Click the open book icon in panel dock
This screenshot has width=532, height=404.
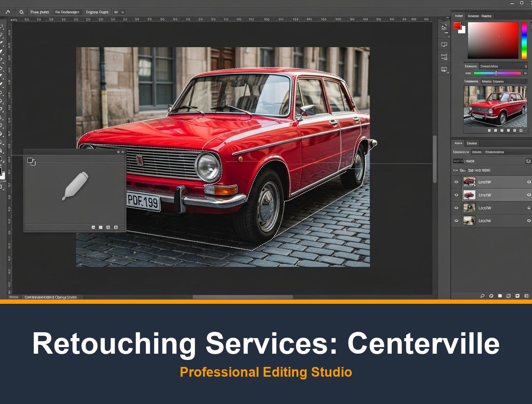coord(444,69)
